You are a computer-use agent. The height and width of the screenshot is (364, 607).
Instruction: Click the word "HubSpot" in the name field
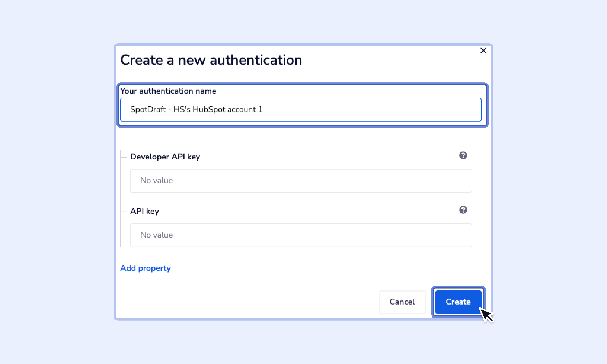pyautogui.click(x=209, y=109)
